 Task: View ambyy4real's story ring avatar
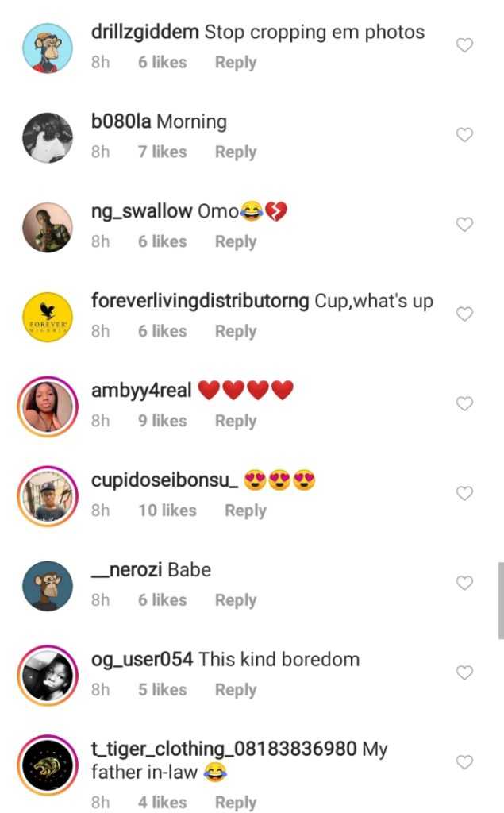pyautogui.click(x=48, y=406)
